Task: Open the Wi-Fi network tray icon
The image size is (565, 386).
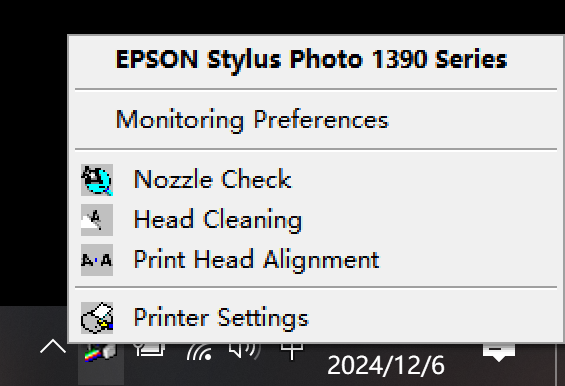Action: coord(199,352)
